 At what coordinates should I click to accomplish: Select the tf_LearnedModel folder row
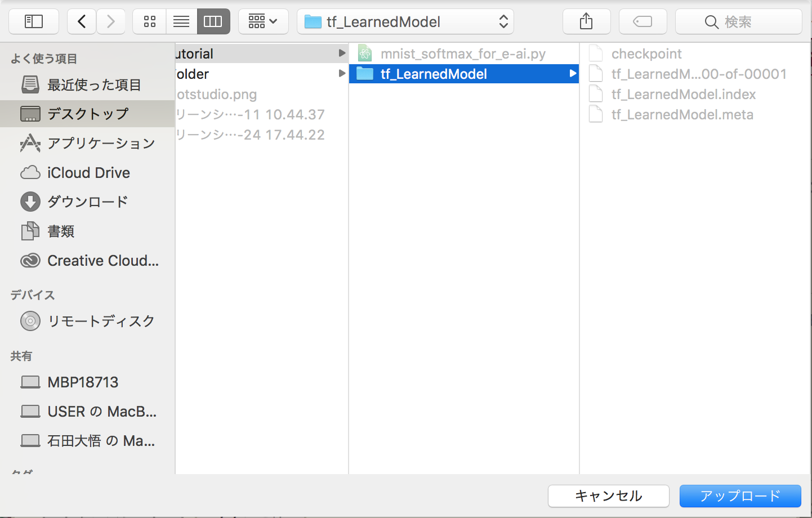click(x=464, y=74)
